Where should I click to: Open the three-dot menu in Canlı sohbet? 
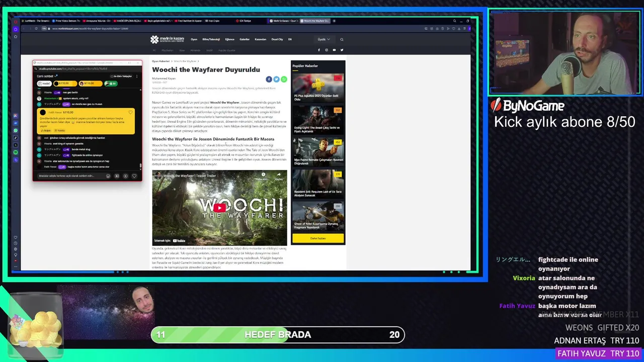[x=137, y=76]
